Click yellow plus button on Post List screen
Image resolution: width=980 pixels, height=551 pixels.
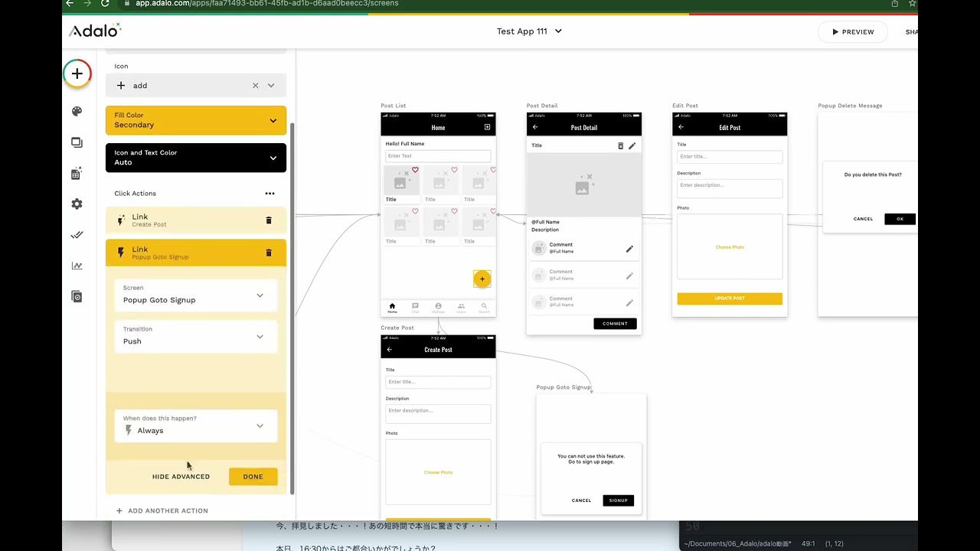coord(482,279)
